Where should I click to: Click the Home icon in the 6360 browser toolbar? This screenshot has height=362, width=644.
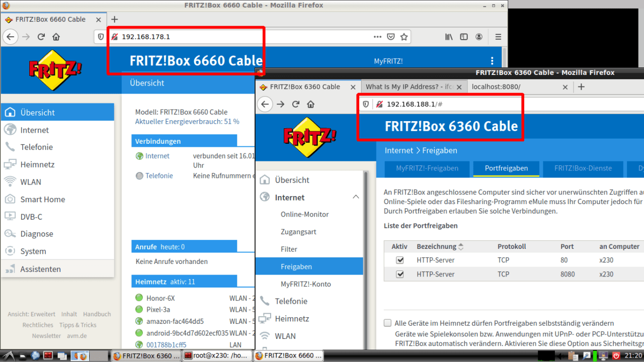(x=310, y=104)
